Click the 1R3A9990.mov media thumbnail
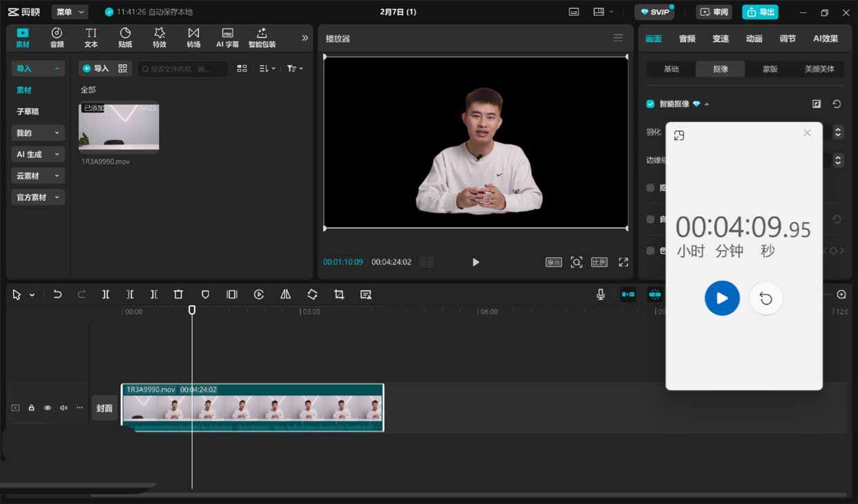Viewport: 858px width, 504px height. tap(119, 127)
